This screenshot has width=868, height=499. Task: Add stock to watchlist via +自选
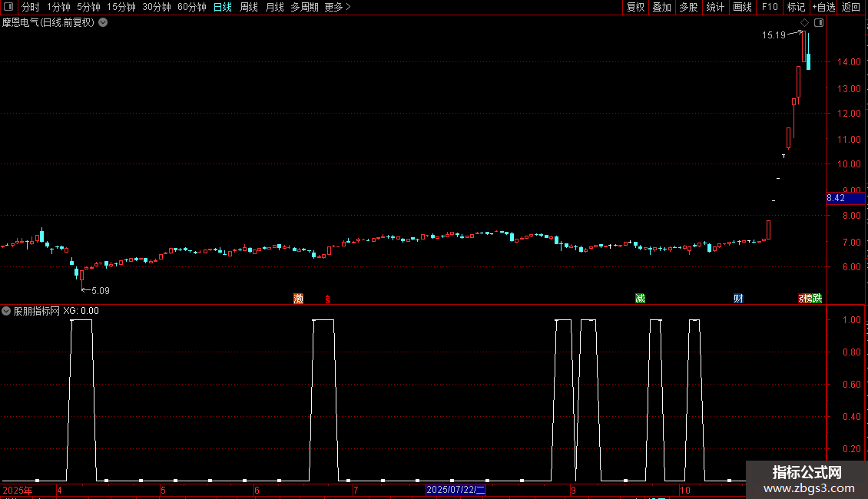pos(823,7)
